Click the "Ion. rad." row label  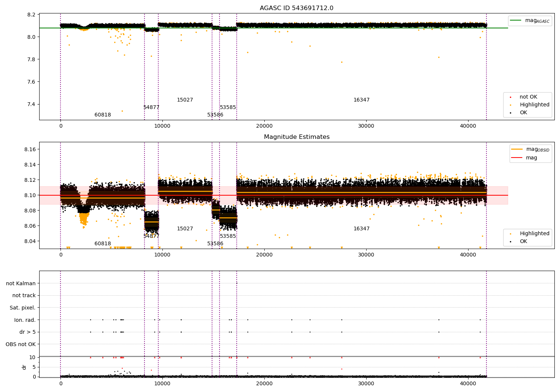pyautogui.click(x=25, y=320)
